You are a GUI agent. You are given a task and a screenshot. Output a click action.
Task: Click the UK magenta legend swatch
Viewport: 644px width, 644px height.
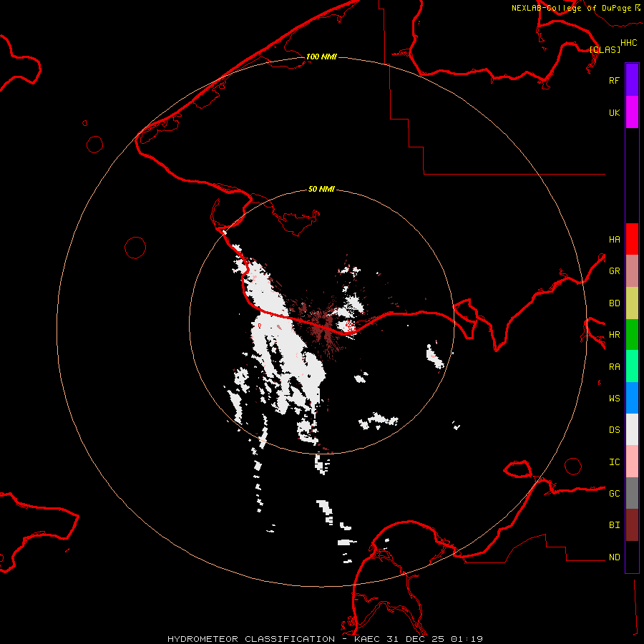632,112
